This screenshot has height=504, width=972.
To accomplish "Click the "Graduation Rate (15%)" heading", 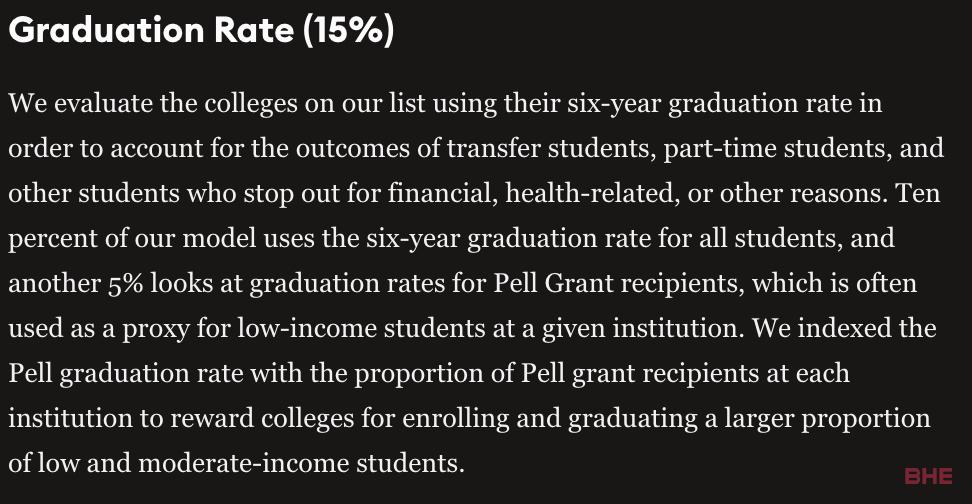I will [x=201, y=30].
